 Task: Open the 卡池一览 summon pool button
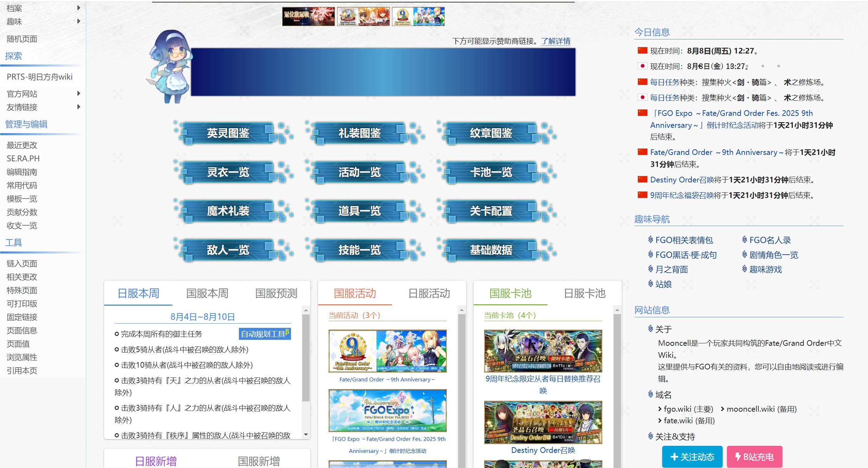coord(496,172)
